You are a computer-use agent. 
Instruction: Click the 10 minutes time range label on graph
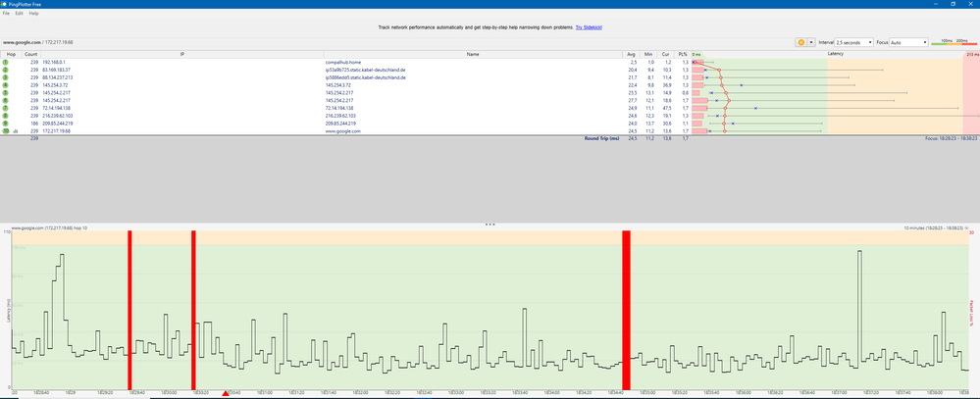(x=934, y=228)
